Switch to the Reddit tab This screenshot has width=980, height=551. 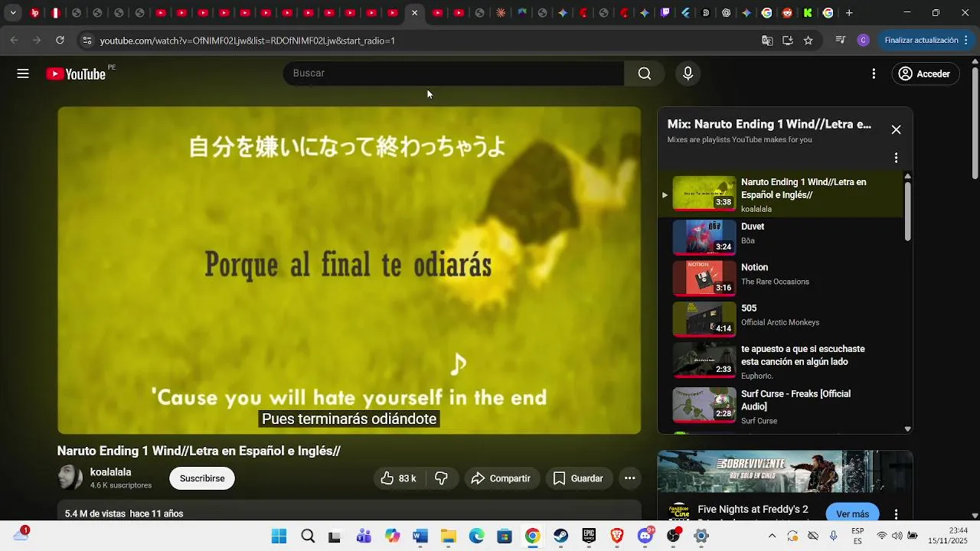(788, 13)
